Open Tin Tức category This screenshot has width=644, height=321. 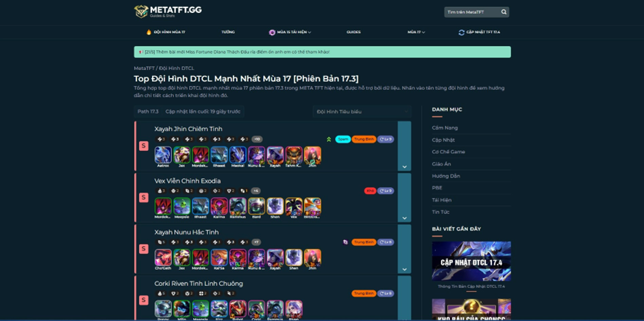point(441,212)
